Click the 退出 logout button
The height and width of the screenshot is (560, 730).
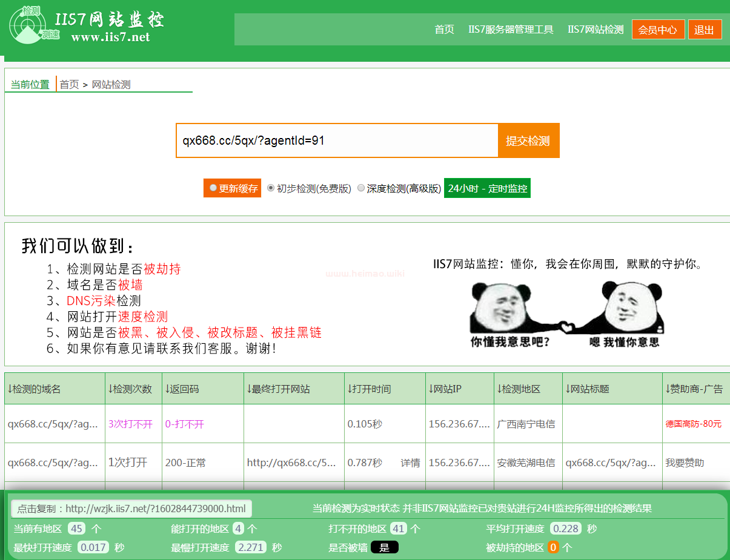coord(705,30)
